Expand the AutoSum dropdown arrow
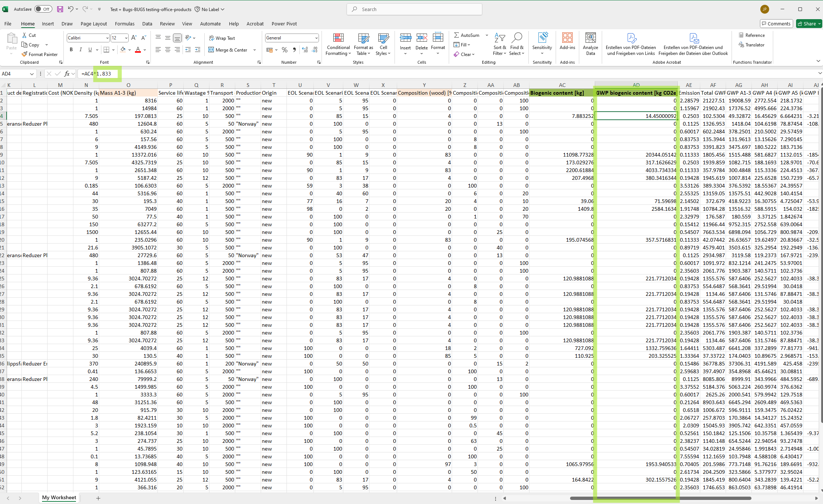 point(487,35)
